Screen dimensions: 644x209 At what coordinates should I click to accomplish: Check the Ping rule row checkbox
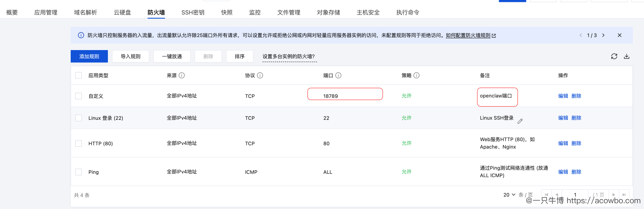tap(79, 172)
